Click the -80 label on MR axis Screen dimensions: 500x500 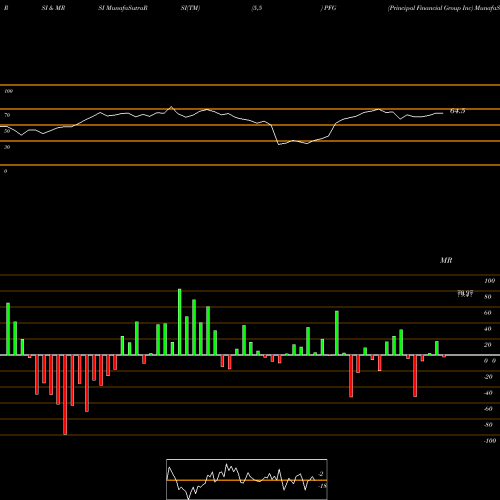[x=488, y=425]
